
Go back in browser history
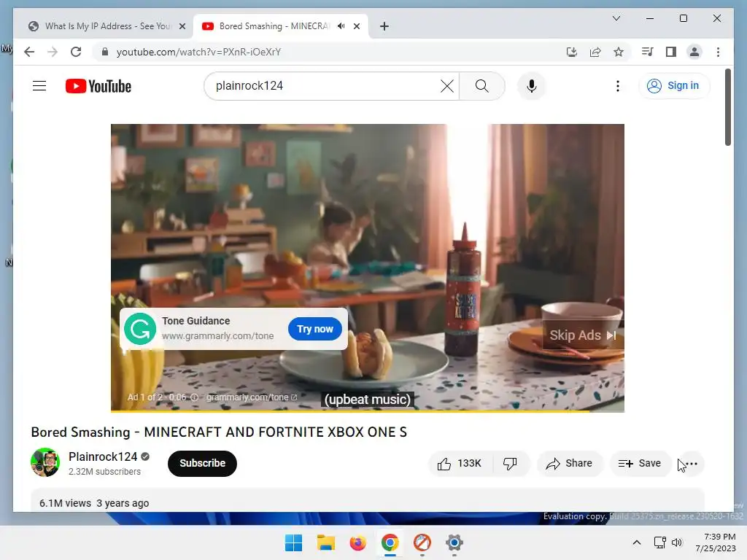click(29, 52)
